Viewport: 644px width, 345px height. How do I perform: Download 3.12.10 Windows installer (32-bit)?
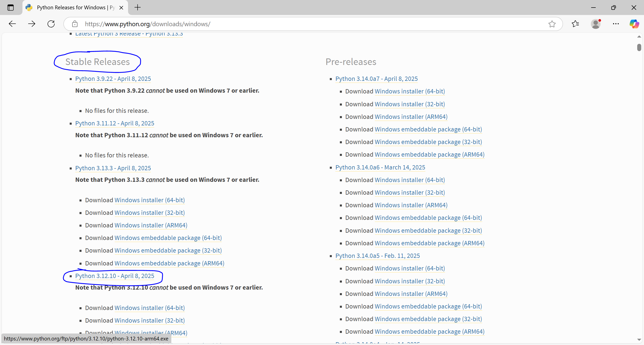click(x=150, y=321)
